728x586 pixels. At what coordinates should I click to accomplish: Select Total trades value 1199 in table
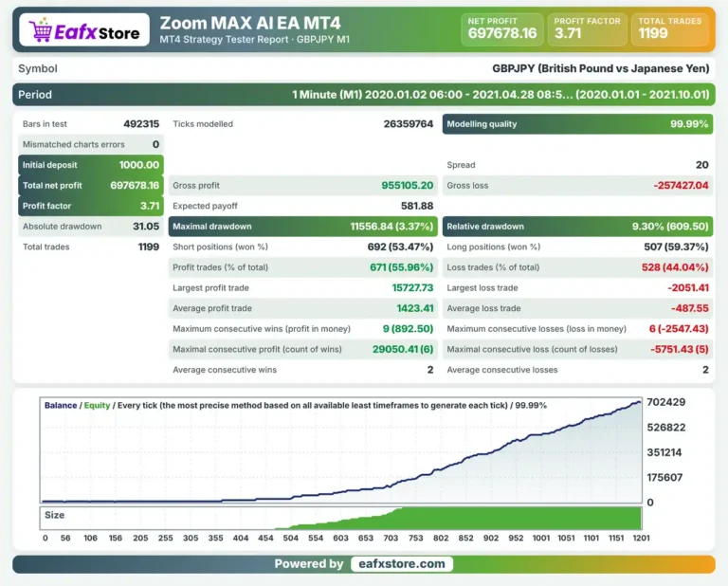(x=149, y=247)
